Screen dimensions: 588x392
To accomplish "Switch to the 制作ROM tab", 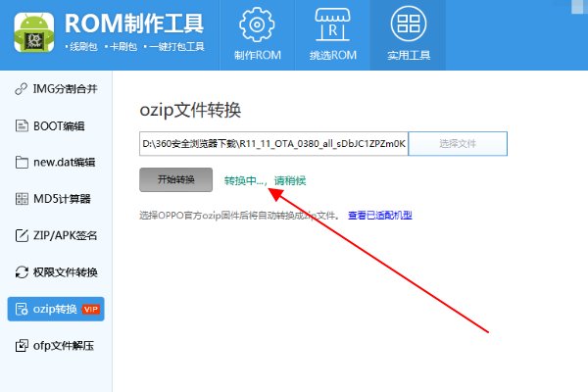I will pos(257,35).
